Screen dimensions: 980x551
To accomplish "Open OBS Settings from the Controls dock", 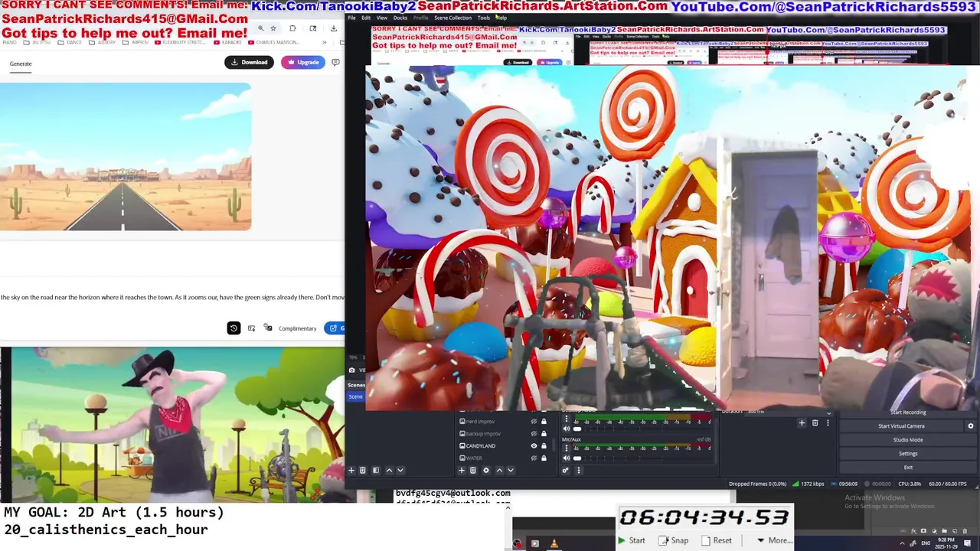I will (908, 454).
